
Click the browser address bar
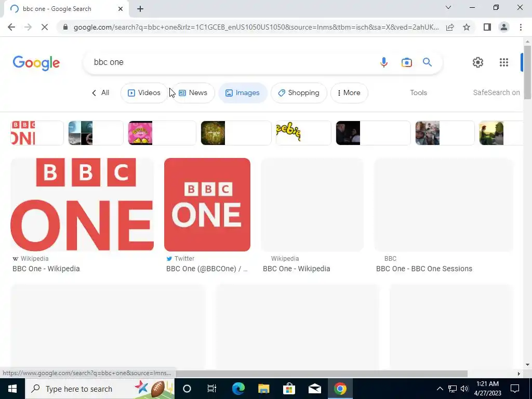256,27
